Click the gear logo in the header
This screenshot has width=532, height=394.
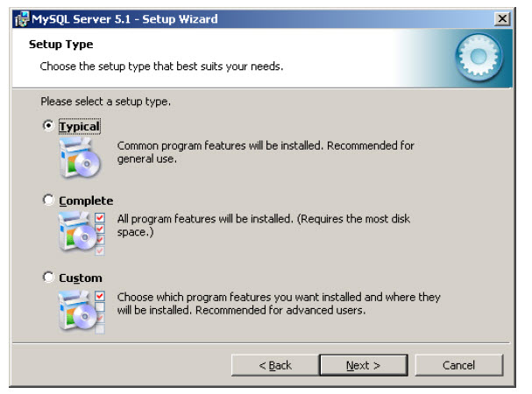[479, 57]
